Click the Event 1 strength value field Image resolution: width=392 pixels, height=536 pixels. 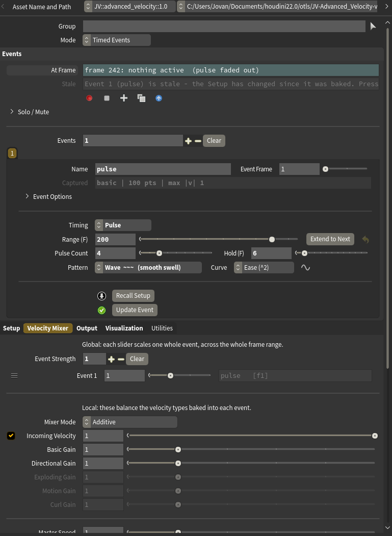(124, 376)
